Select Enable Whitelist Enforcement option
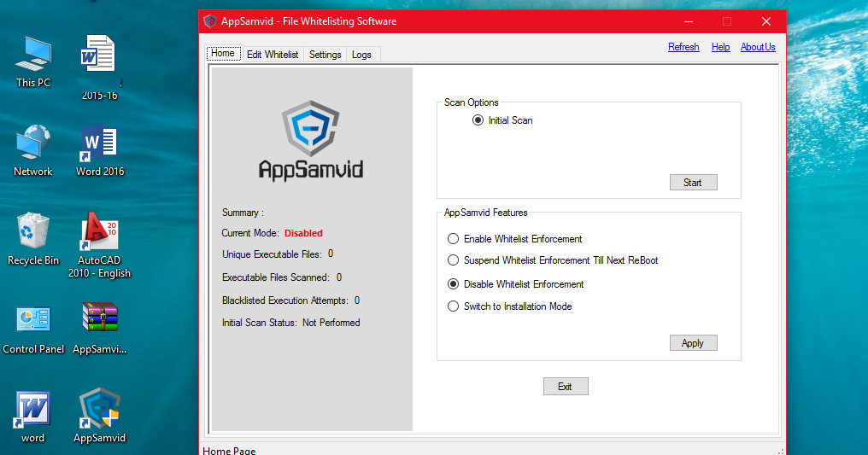 [x=453, y=239]
